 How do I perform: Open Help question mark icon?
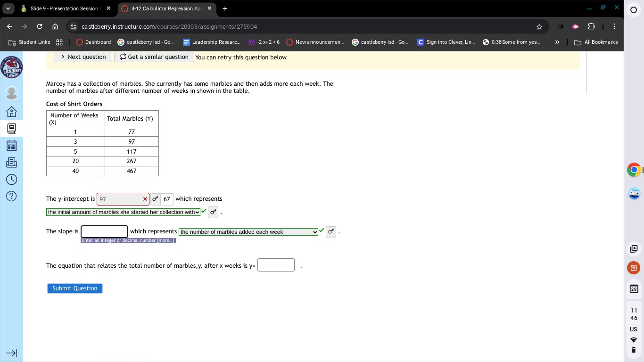(11, 196)
